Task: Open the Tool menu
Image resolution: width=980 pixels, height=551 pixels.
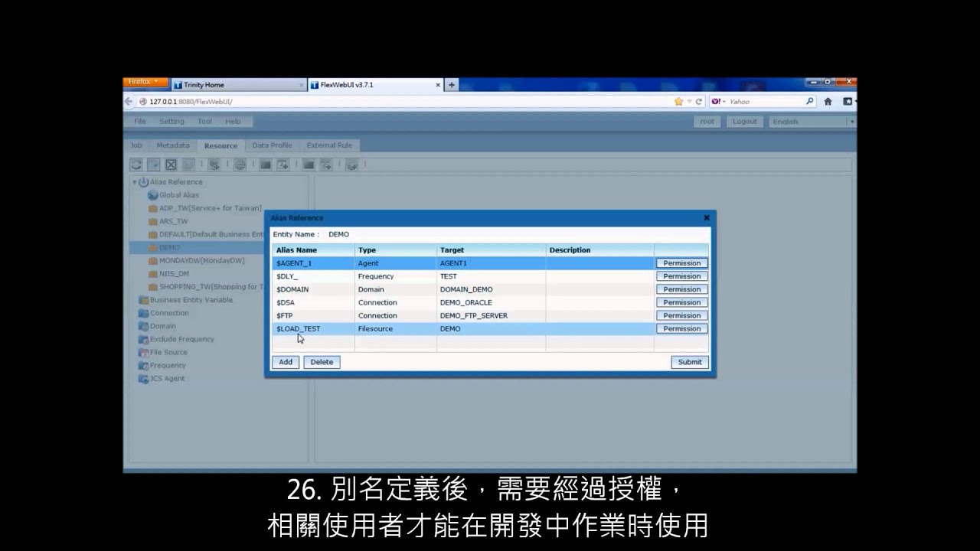Action: click(x=204, y=122)
